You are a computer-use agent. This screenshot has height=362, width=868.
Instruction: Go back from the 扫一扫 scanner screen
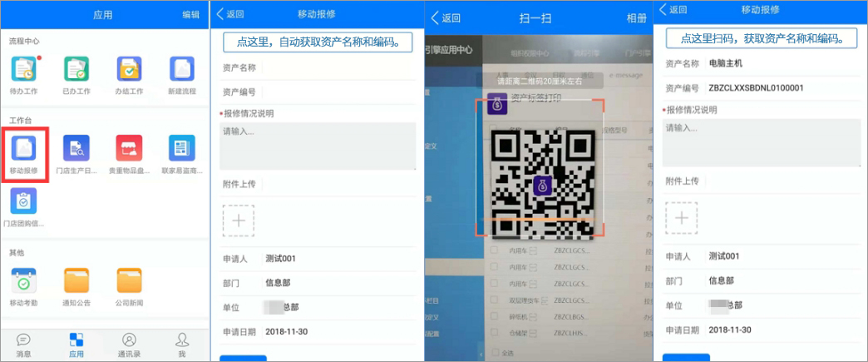point(446,17)
